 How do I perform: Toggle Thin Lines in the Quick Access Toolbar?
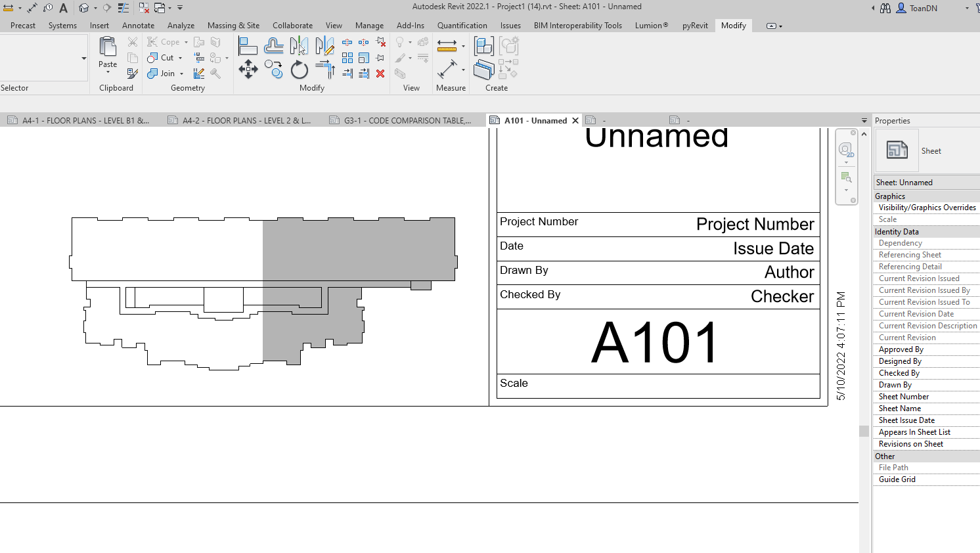tap(123, 7)
